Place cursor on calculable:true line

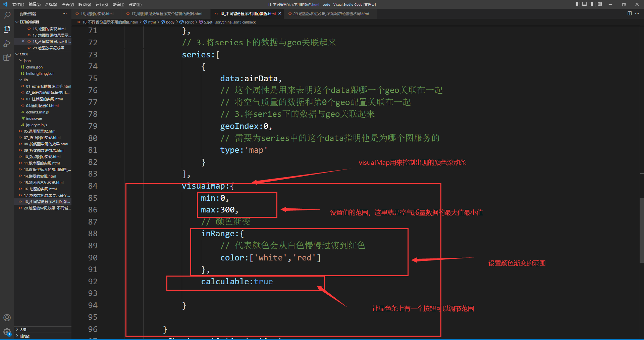[x=237, y=282]
